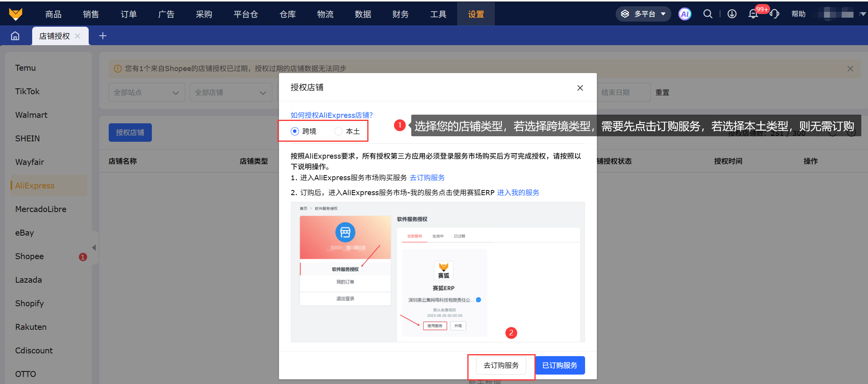Viewport: 868px width, 384px height.
Task: Open 如何授权AliExpress店铺 help link
Action: tap(332, 115)
